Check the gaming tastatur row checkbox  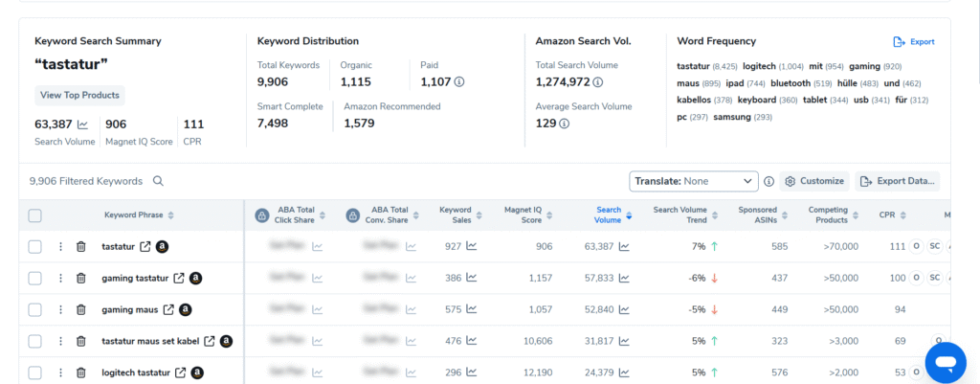[35, 279]
